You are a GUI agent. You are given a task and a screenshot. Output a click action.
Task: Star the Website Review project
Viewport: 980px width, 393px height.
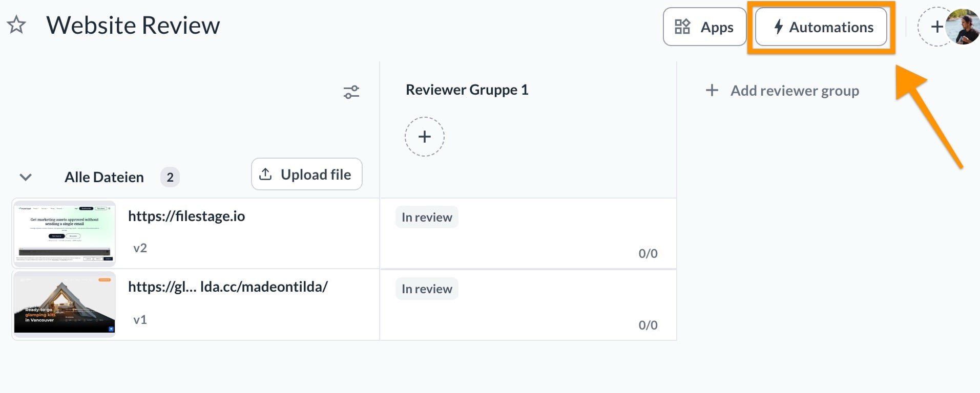[17, 25]
